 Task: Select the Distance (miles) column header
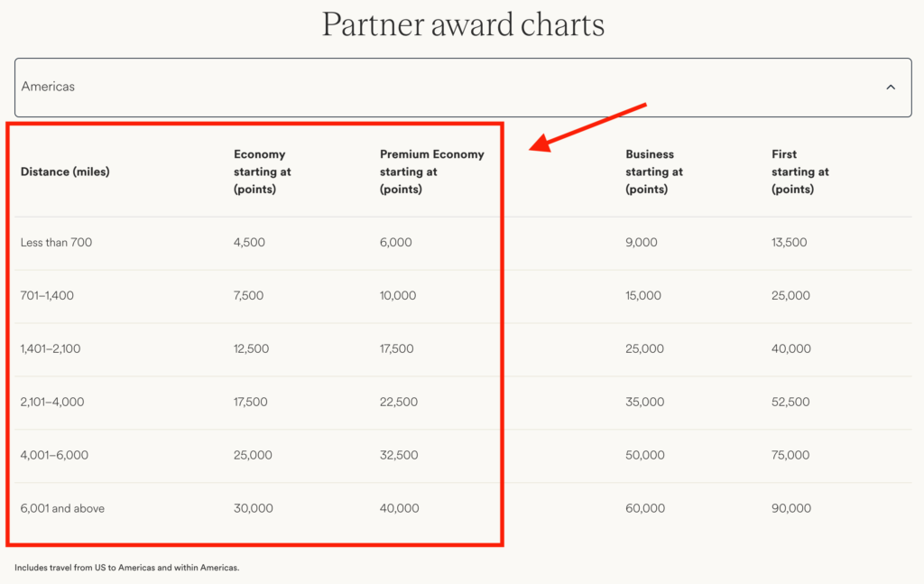coord(65,171)
